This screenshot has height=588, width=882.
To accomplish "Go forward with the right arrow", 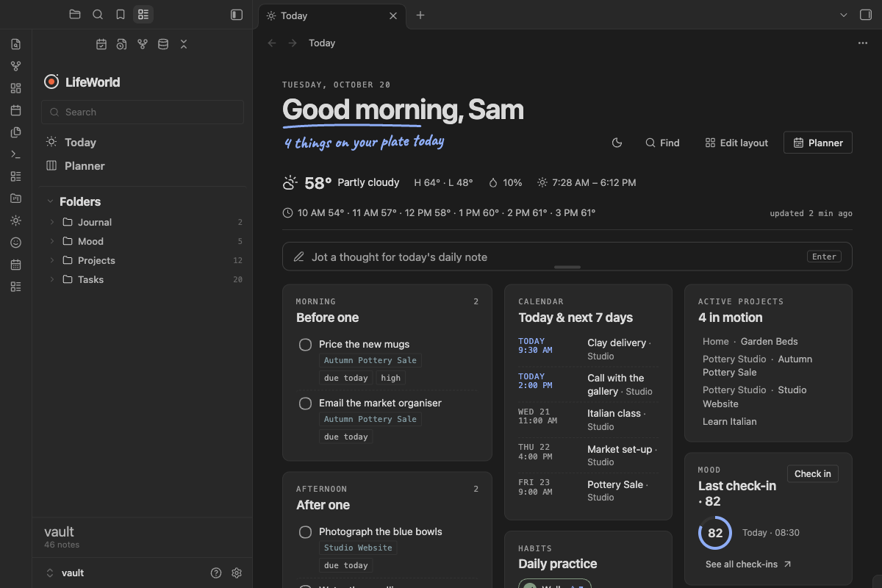I will (293, 43).
